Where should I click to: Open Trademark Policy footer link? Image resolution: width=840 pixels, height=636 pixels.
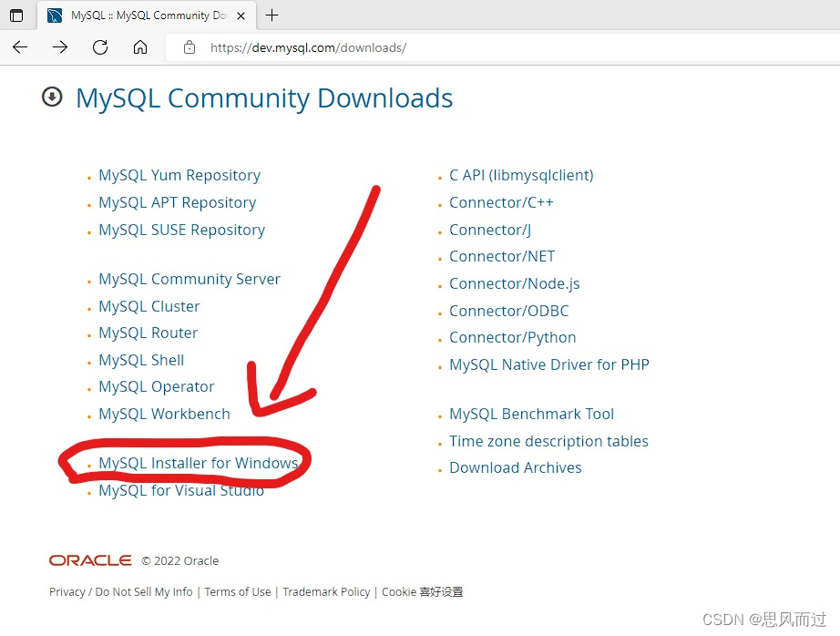coord(326,591)
